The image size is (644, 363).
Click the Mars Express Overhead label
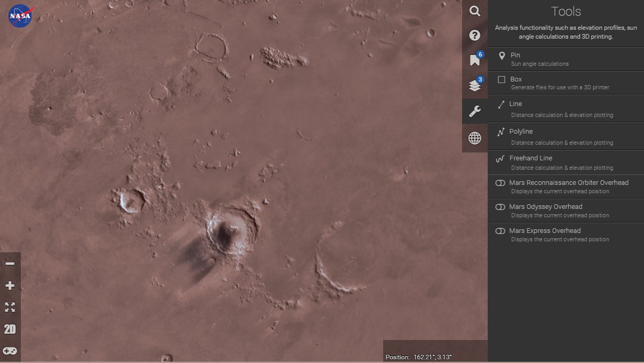click(x=545, y=231)
